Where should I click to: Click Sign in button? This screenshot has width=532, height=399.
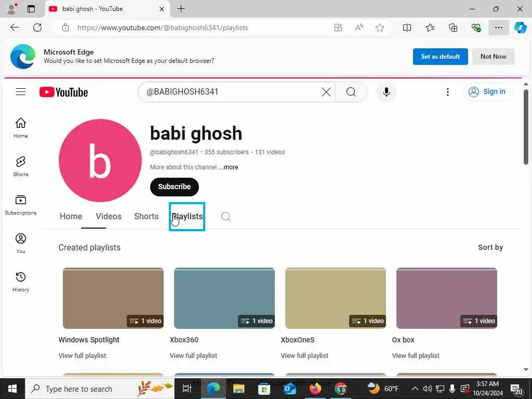(x=487, y=91)
